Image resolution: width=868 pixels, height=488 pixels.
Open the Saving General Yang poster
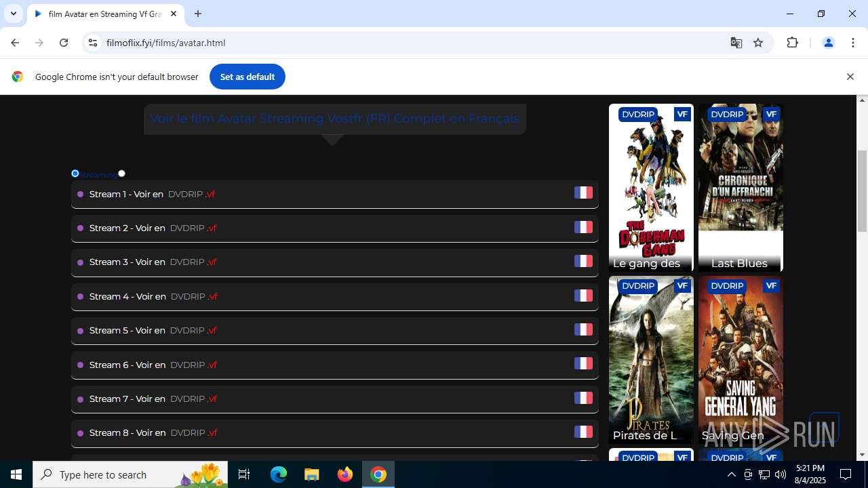coord(741,360)
